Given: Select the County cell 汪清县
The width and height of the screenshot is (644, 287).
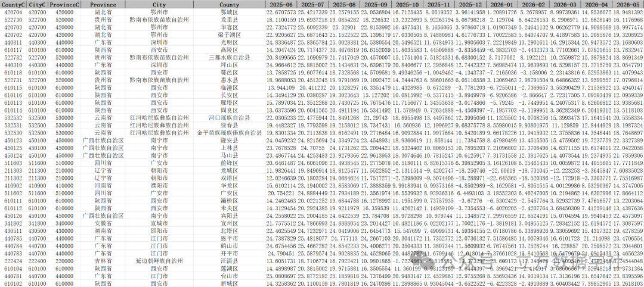Looking at the screenshot, I should pyautogui.click(x=229, y=261).
